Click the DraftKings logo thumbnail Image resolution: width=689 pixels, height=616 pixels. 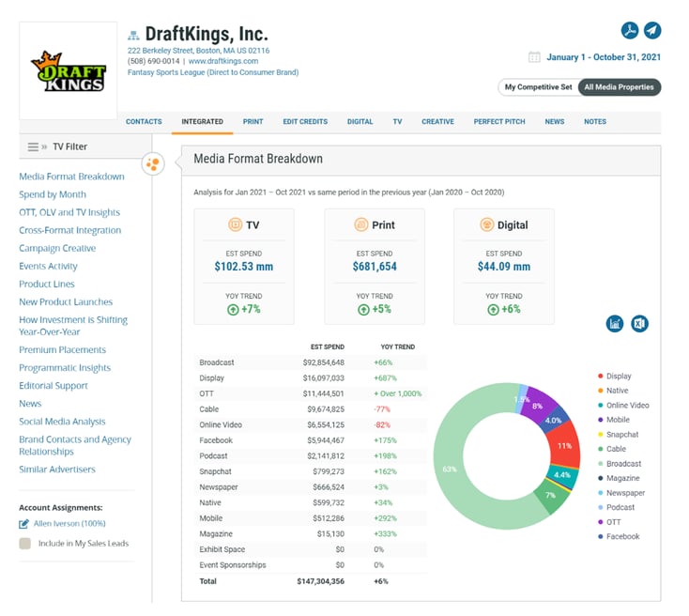pos(69,71)
